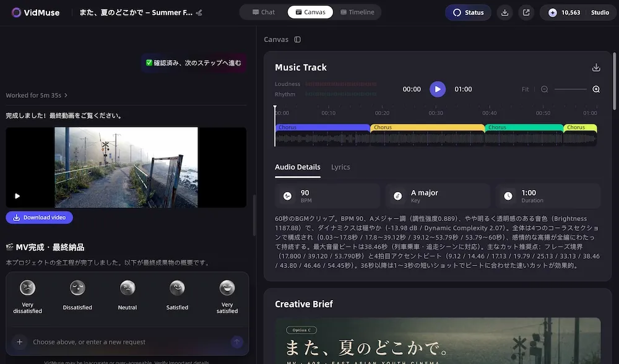Play the music track
Viewport: 619px width, 364px height.
click(438, 89)
